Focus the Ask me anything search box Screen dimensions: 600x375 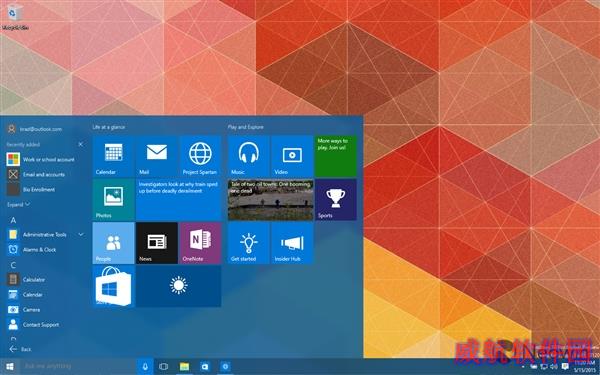tap(78, 367)
